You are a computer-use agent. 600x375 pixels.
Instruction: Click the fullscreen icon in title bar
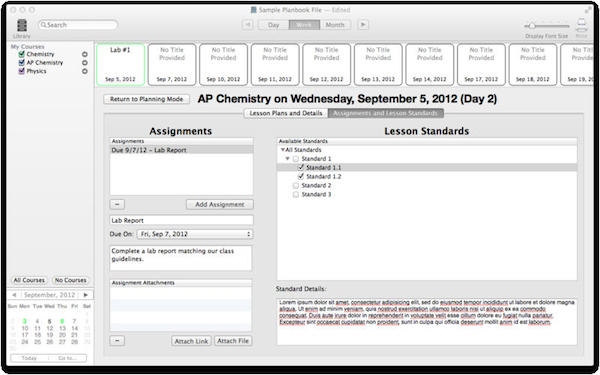pyautogui.click(x=588, y=10)
